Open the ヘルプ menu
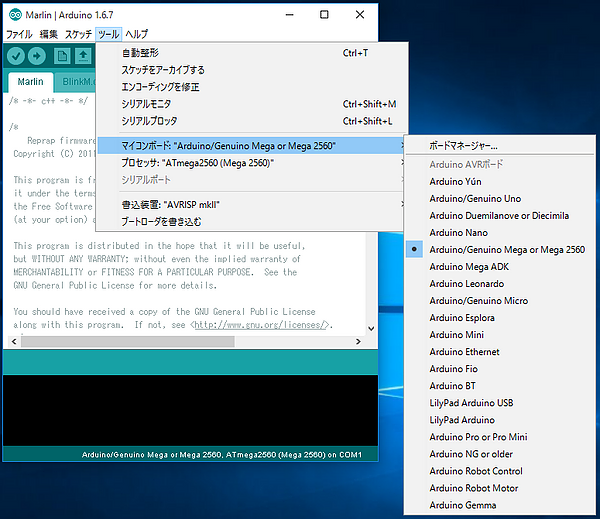 click(x=137, y=34)
